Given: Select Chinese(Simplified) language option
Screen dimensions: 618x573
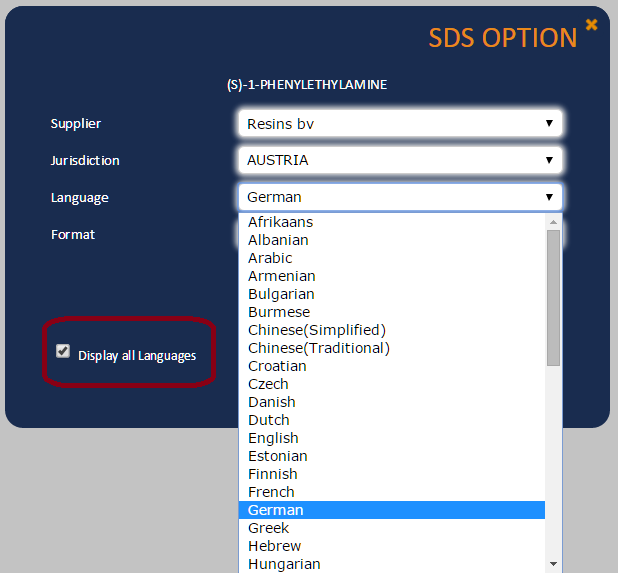Looking at the screenshot, I should click(392, 330).
